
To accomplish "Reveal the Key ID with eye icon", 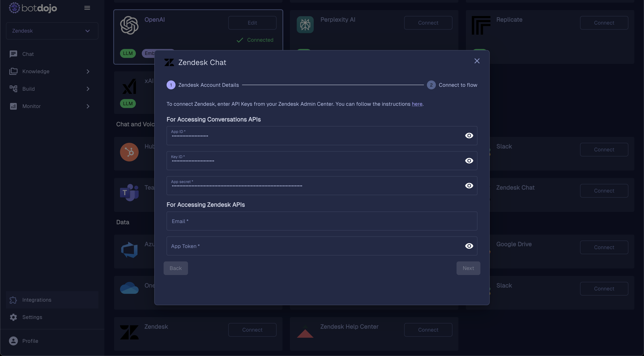I will click(469, 161).
